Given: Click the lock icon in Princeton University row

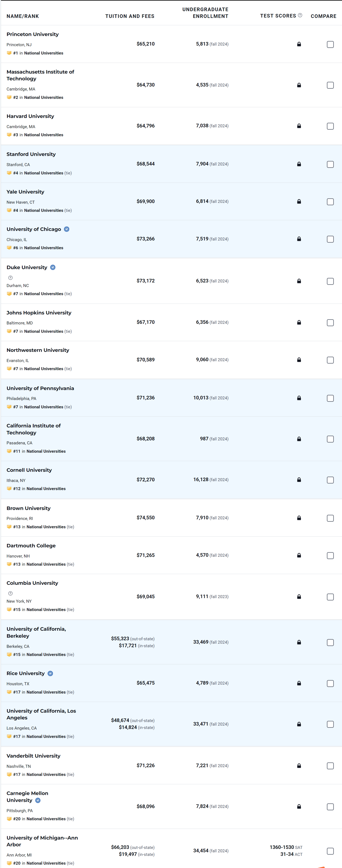Looking at the screenshot, I should (x=299, y=44).
